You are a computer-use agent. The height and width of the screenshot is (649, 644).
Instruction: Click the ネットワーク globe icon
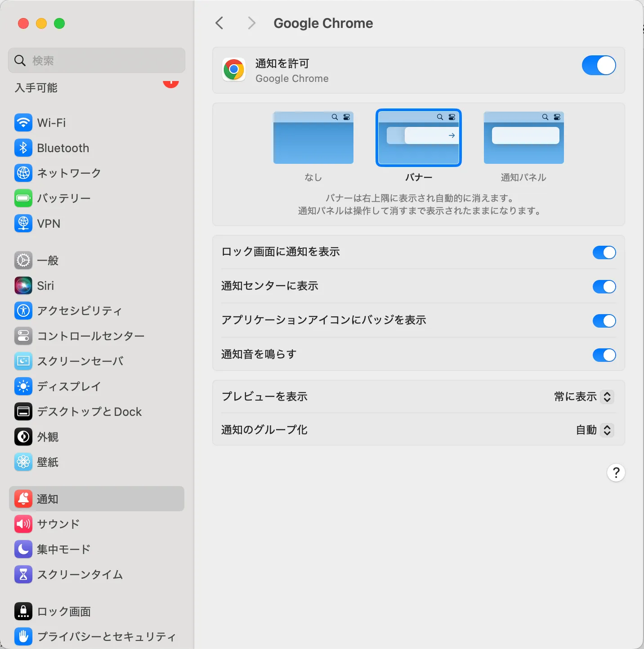tap(23, 173)
